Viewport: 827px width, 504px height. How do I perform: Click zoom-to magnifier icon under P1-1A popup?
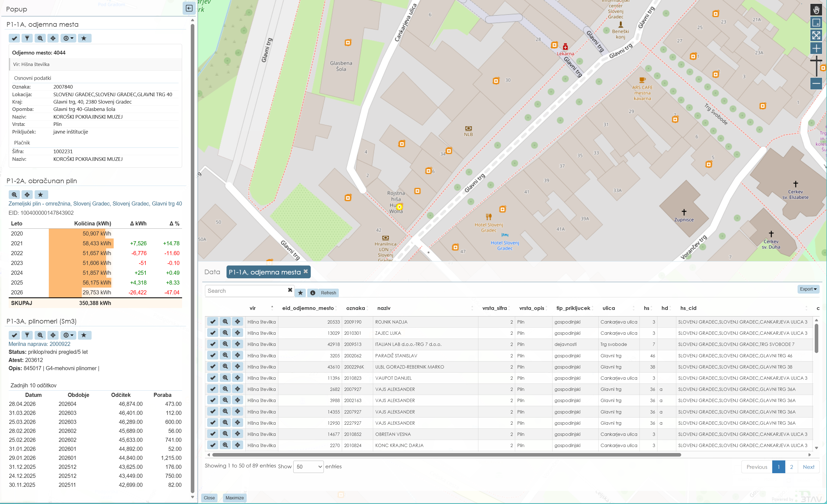[40, 38]
